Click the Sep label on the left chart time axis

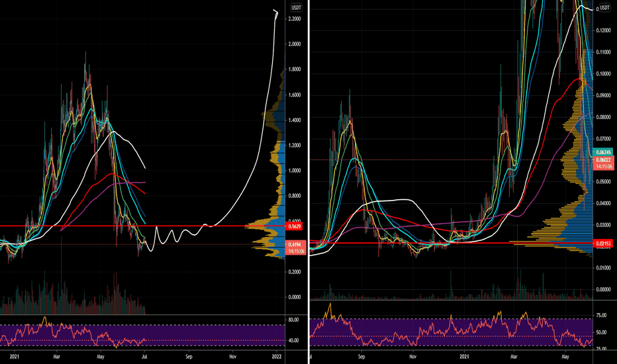[189, 357]
